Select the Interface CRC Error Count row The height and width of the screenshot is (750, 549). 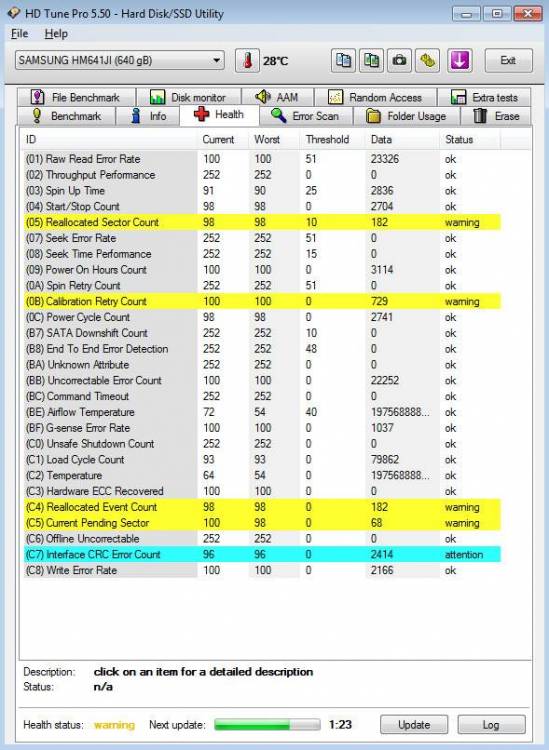coord(262,554)
